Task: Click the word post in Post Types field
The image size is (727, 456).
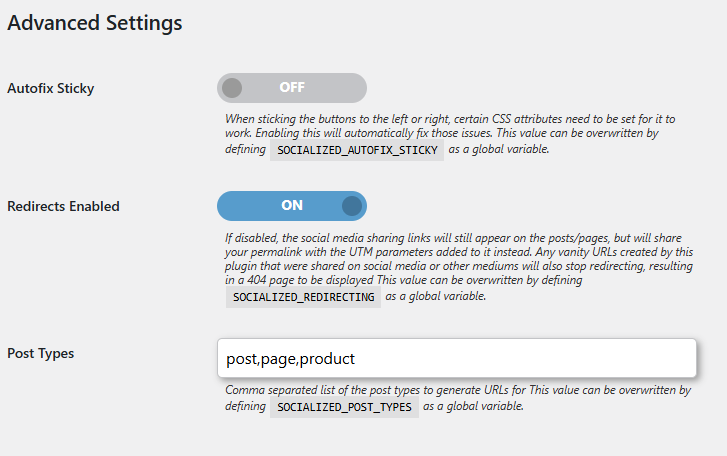Action: (x=241, y=358)
